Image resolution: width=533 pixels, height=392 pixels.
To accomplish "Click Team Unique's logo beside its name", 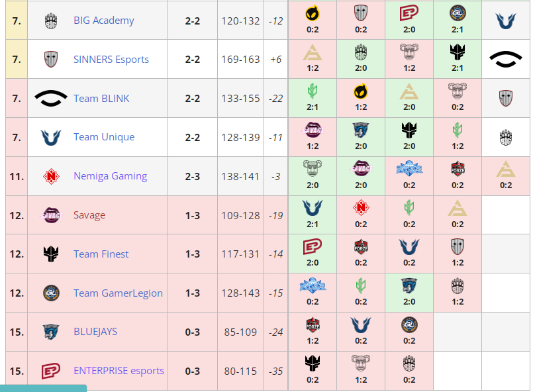I will (x=51, y=137).
